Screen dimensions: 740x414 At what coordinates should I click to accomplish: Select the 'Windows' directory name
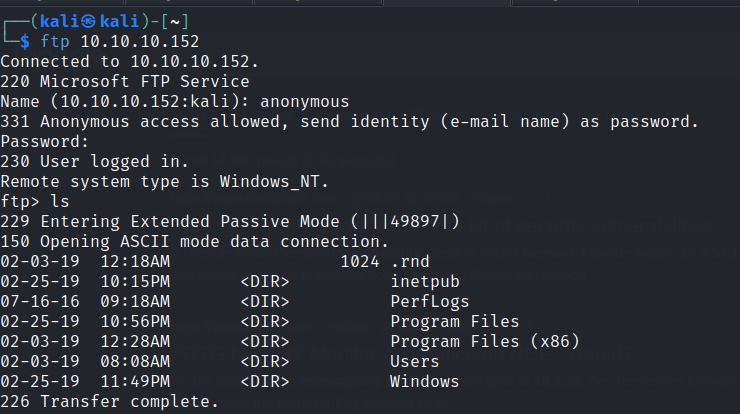tap(425, 381)
